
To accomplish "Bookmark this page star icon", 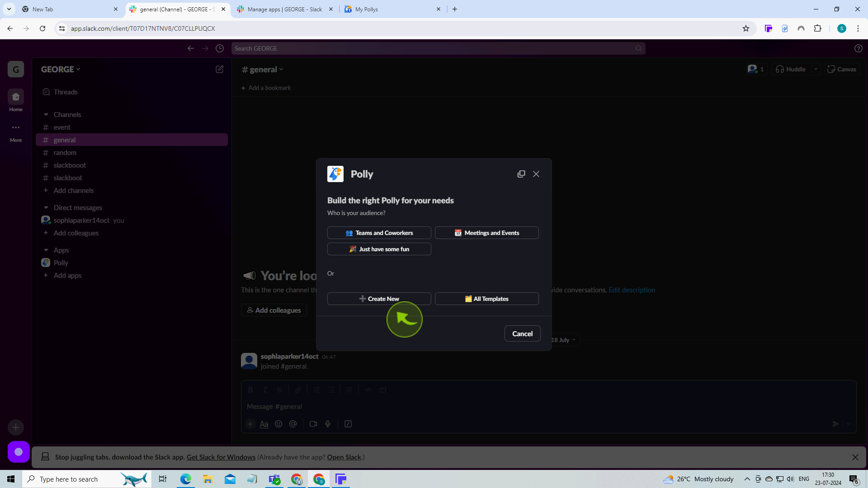I will tap(746, 28).
